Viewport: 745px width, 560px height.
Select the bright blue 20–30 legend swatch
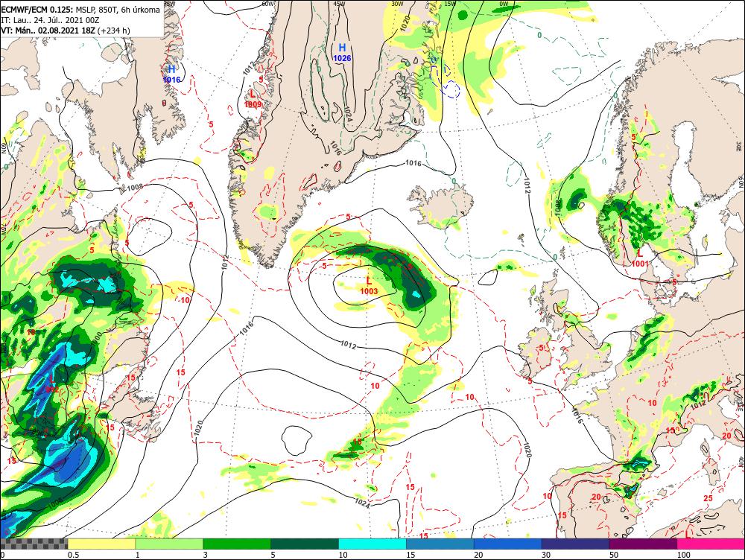[508, 544]
